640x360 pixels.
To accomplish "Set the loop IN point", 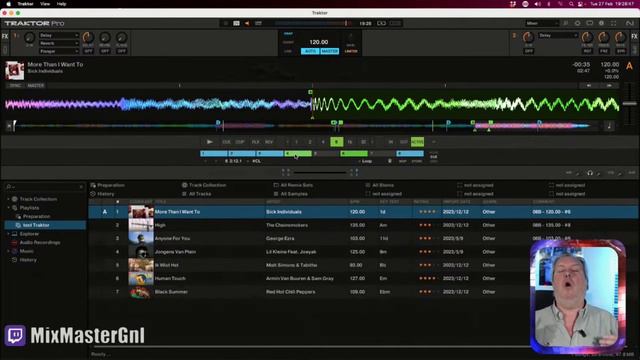I will [x=391, y=142].
